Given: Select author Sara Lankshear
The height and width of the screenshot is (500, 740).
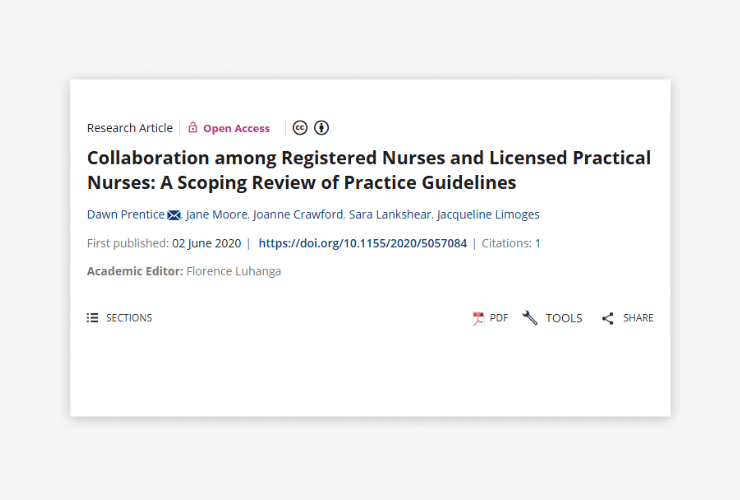Looking at the screenshot, I should [x=390, y=214].
